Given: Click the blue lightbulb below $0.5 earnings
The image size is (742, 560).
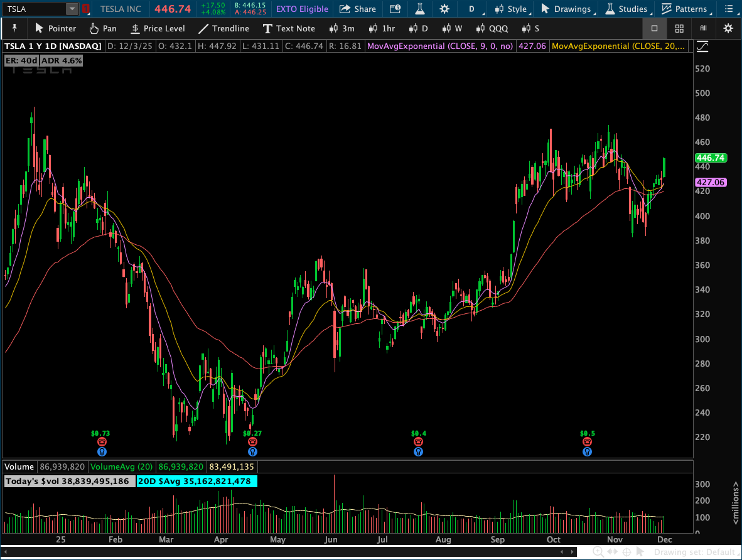Looking at the screenshot, I should pos(587,451).
